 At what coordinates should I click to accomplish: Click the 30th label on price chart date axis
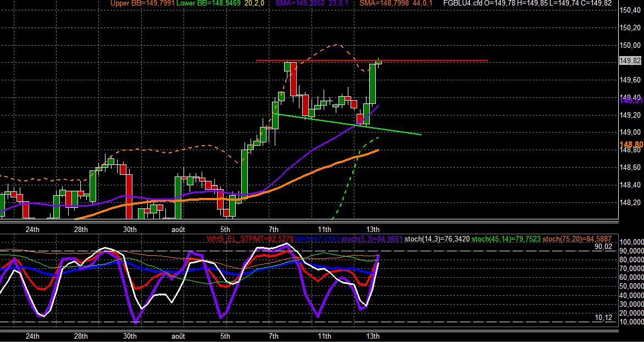pyautogui.click(x=130, y=229)
